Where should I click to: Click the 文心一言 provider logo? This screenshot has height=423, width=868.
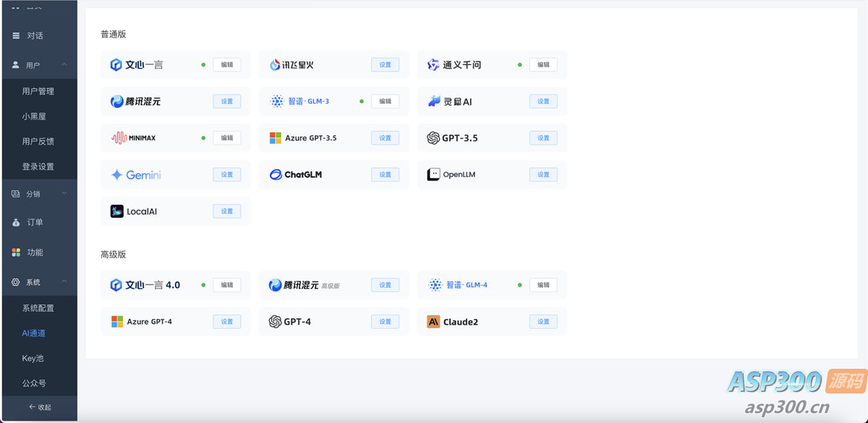click(116, 64)
